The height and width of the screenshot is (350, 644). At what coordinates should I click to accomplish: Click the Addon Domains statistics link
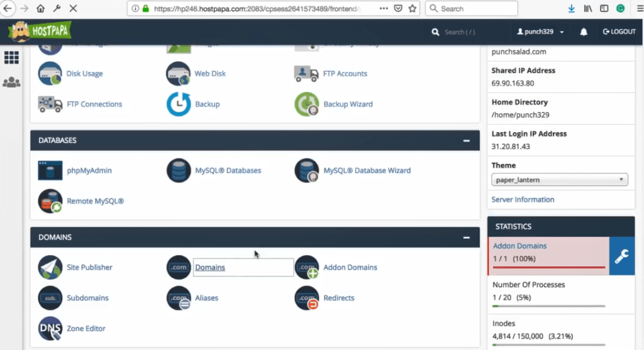519,246
